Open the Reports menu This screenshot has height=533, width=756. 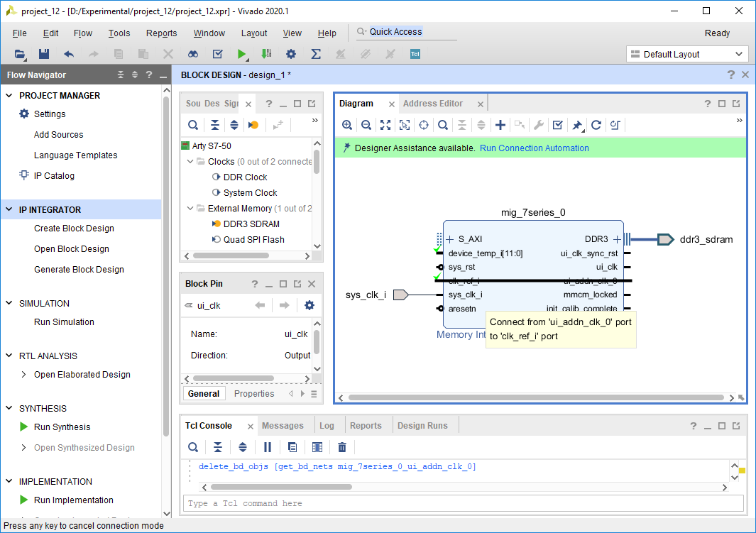click(162, 33)
